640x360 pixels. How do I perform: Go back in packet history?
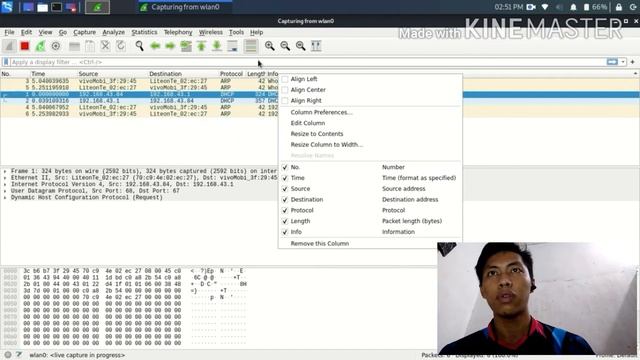coord(155,46)
